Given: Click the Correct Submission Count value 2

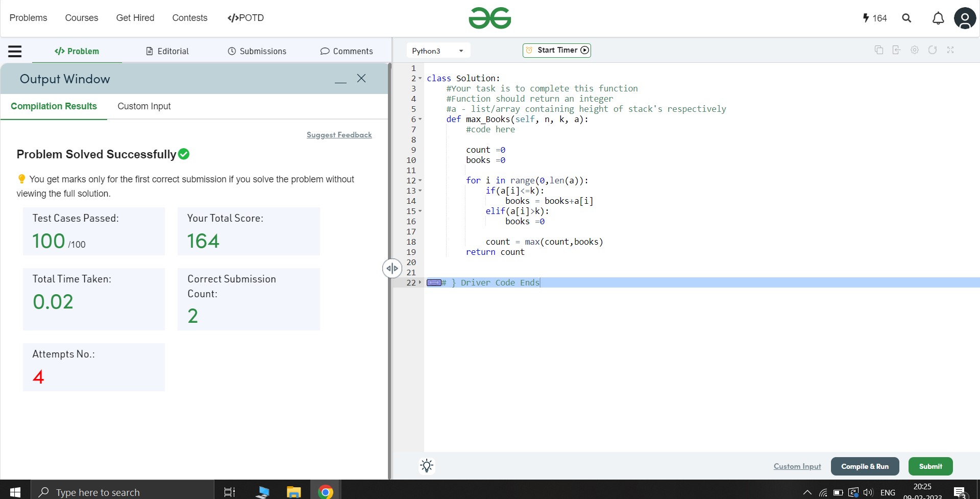Looking at the screenshot, I should point(192,316).
